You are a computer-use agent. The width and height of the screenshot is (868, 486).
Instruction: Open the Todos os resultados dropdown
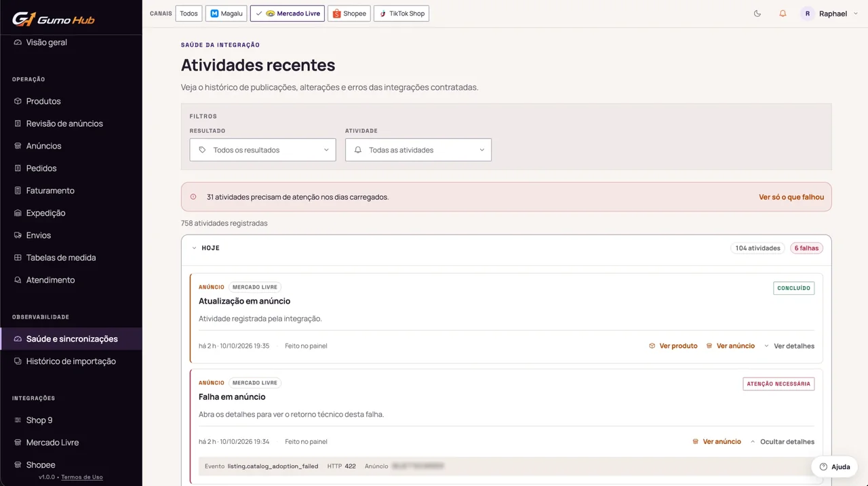[x=262, y=150]
